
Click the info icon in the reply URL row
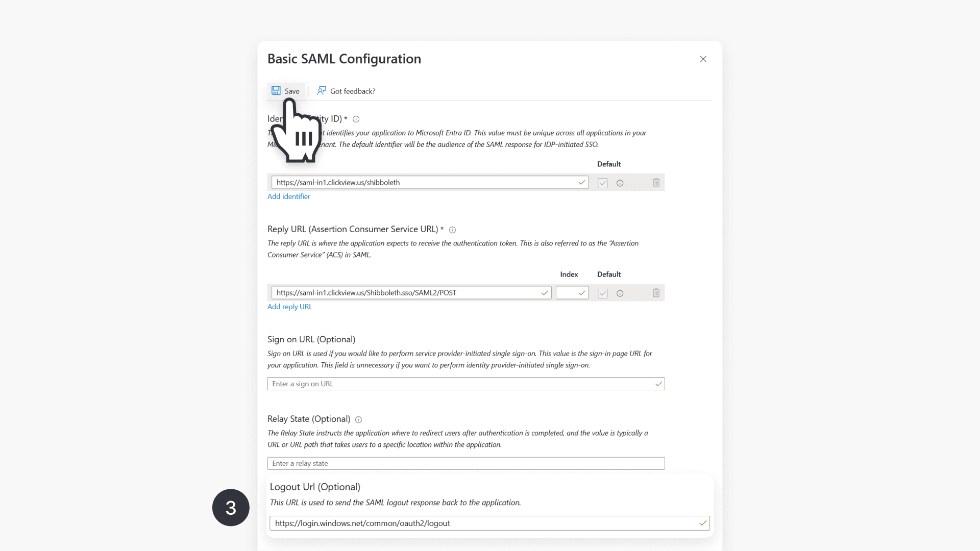(620, 293)
